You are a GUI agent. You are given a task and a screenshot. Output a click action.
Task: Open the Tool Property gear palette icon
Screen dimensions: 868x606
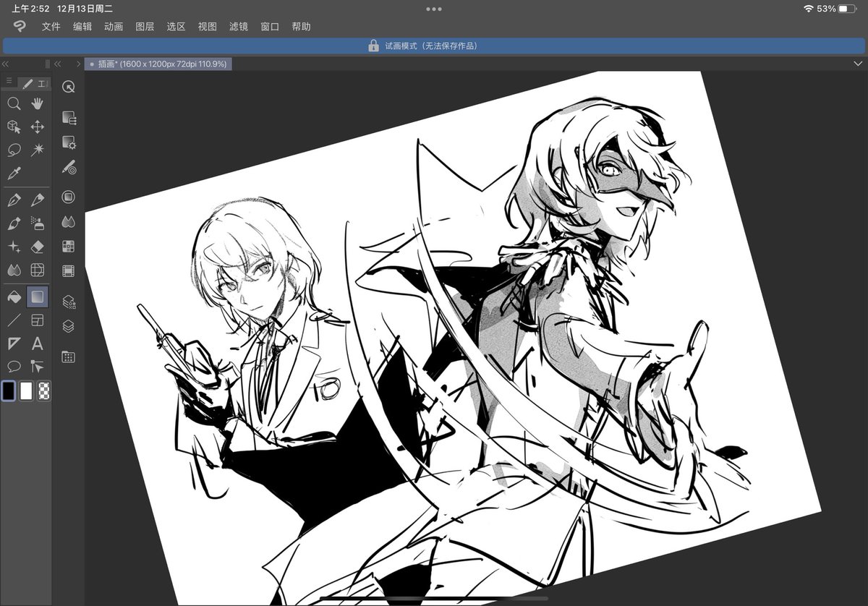tap(69, 142)
